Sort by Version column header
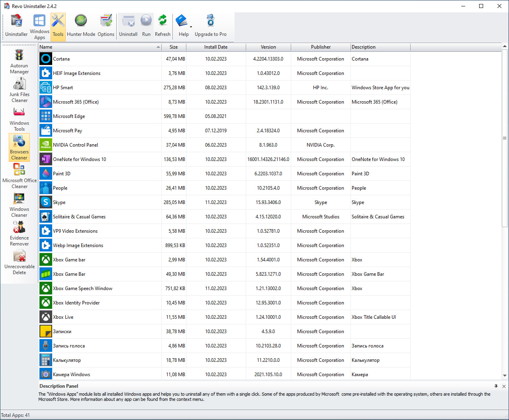This screenshot has width=509, height=420. (268, 47)
